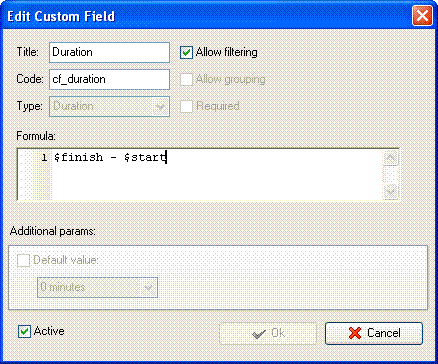Open the Type dropdown arrow
This screenshot has width=438, height=364.
pyautogui.click(x=161, y=107)
